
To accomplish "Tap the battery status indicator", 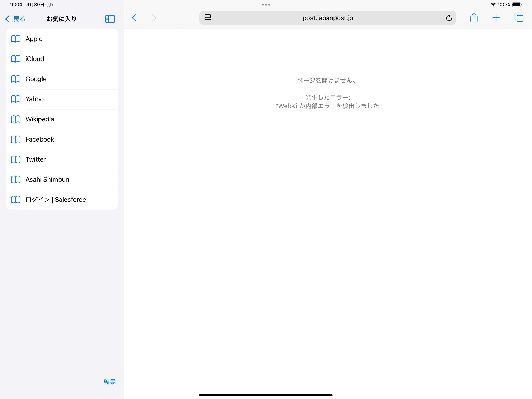I will (517, 5).
